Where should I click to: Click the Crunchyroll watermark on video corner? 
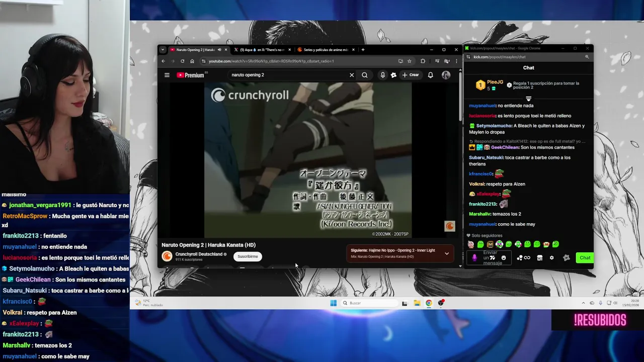449,226
